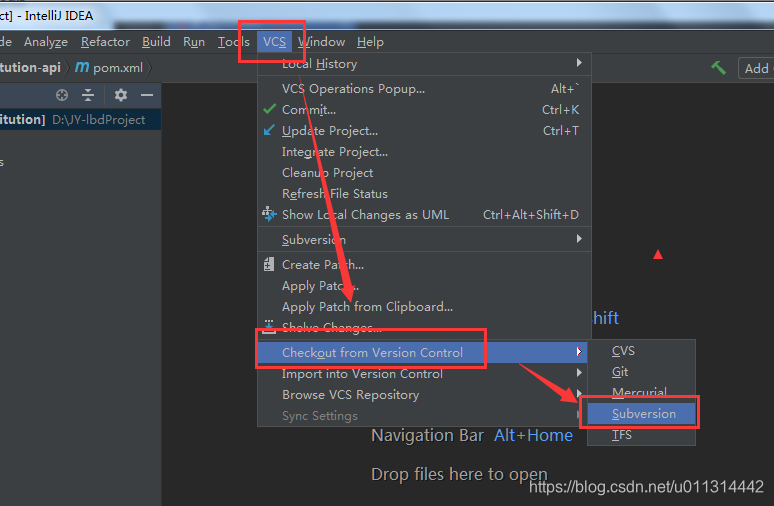This screenshot has width=774, height=506.
Task: Expand Import into Version Control arrow
Action: (579, 373)
